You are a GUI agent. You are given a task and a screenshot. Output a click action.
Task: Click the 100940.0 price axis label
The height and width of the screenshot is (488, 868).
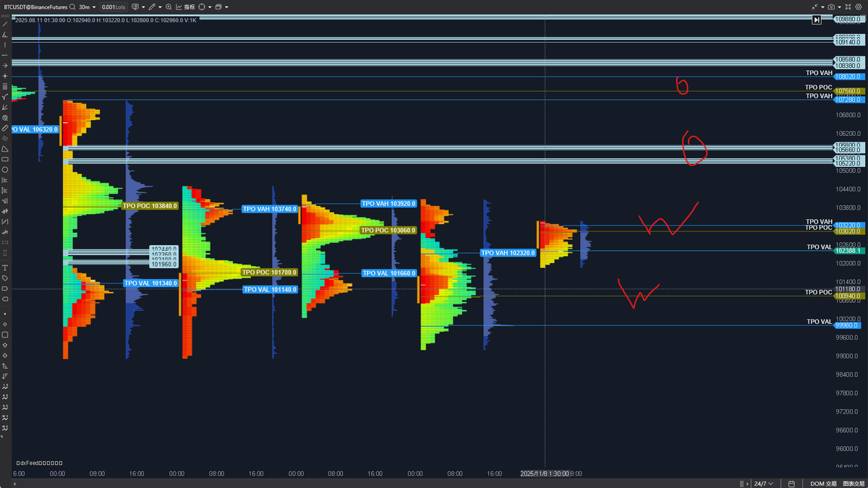(x=848, y=296)
